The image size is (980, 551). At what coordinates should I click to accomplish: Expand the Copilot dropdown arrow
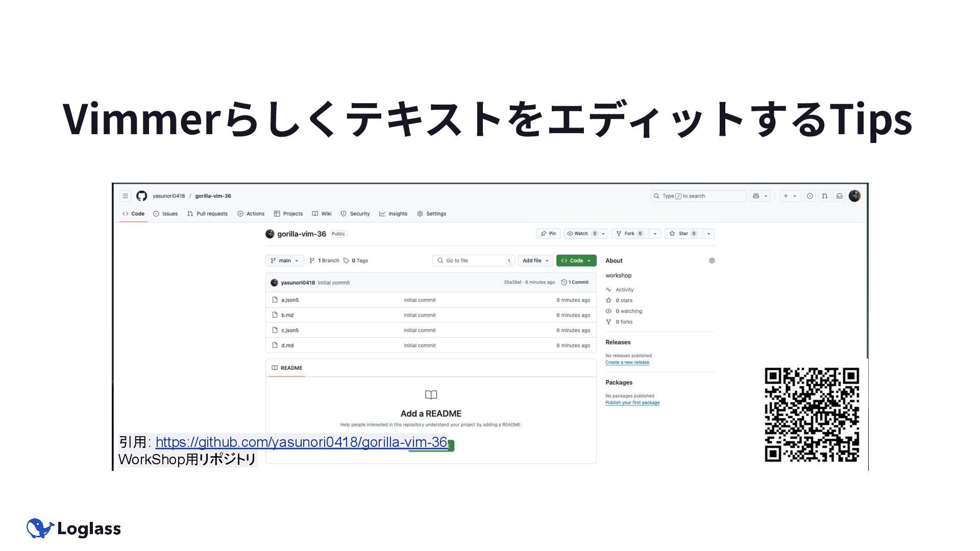point(766,196)
